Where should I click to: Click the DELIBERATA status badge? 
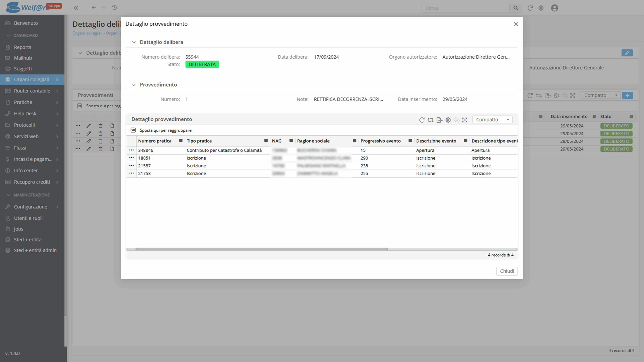coord(202,64)
